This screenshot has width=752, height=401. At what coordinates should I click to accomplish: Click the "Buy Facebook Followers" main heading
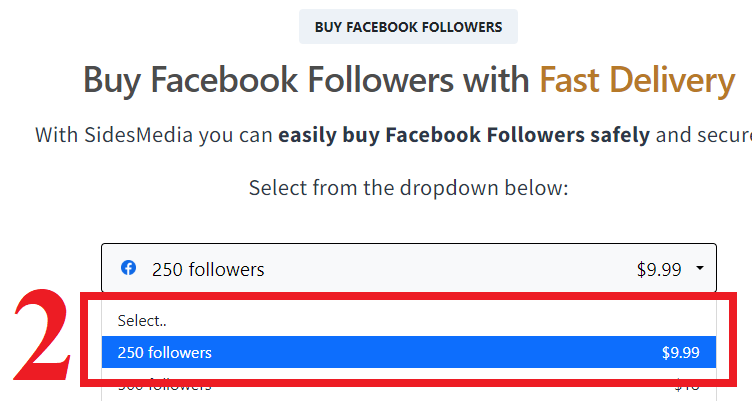pos(306,80)
